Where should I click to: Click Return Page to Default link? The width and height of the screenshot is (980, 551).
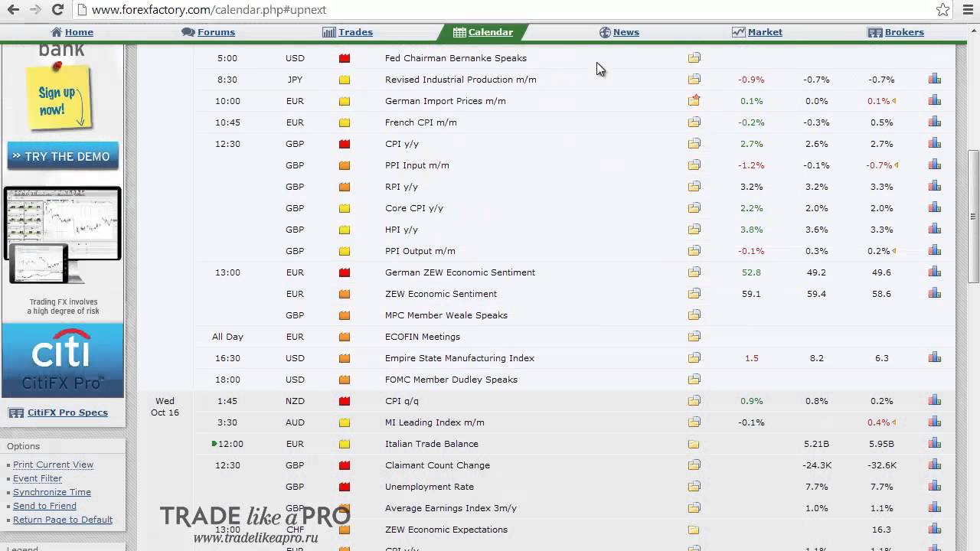pos(63,520)
